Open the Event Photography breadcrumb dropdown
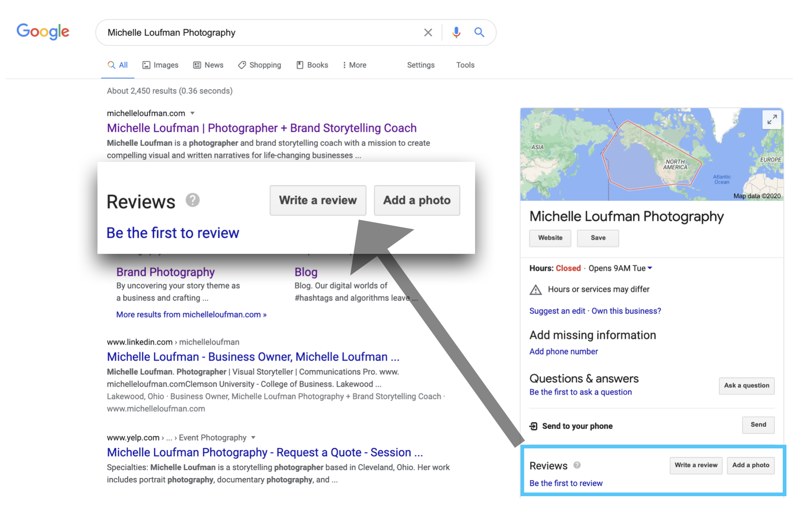This screenshot has height=506, width=812. [253, 437]
